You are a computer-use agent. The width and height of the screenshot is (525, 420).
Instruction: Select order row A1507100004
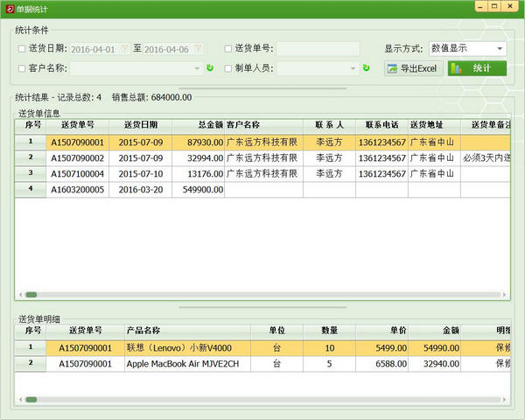pos(262,174)
